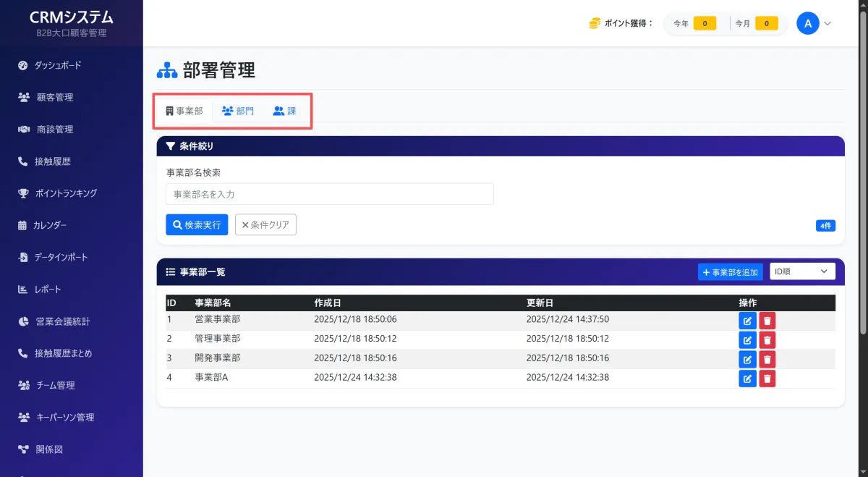Click the coin icon beside ポイント獲得
Screen dimensions: 868x477
[595, 23]
